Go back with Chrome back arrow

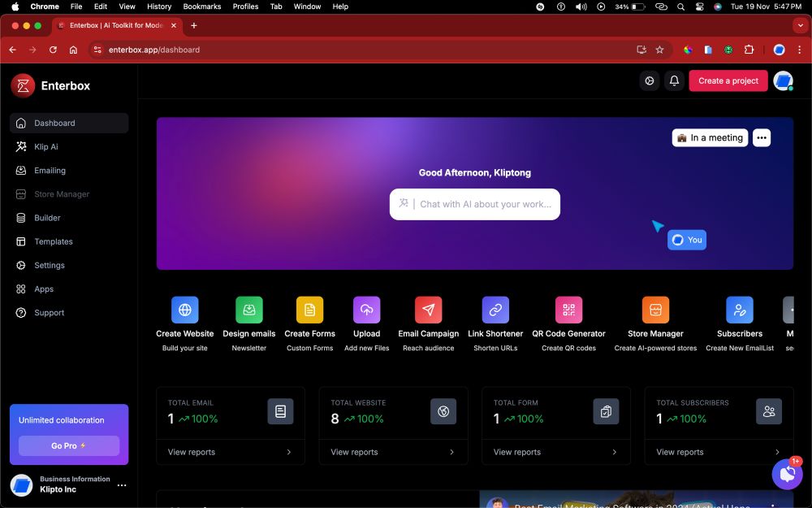point(13,50)
